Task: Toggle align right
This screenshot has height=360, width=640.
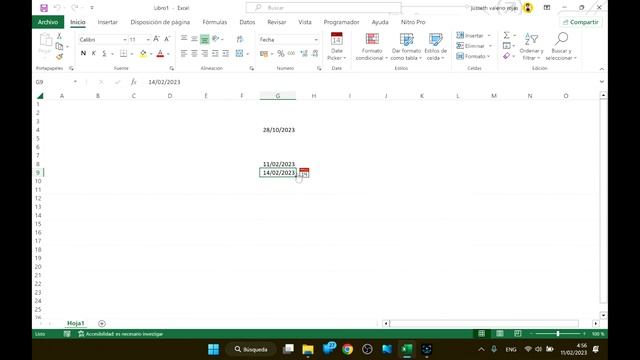Action: (204, 53)
